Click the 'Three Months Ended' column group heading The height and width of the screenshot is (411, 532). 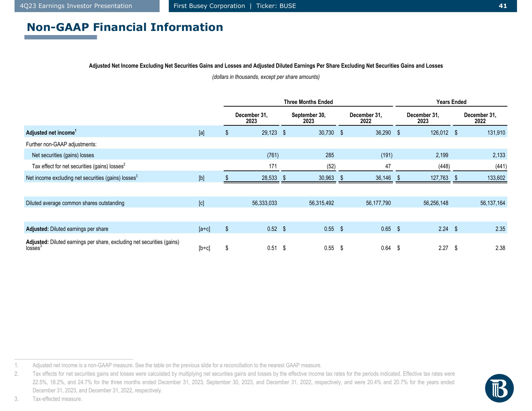pyautogui.click(x=308, y=102)
